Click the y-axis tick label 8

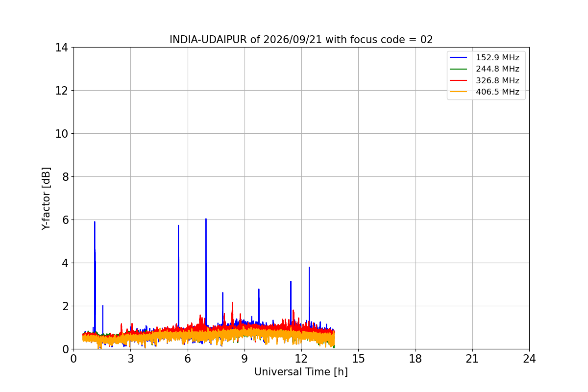point(64,177)
